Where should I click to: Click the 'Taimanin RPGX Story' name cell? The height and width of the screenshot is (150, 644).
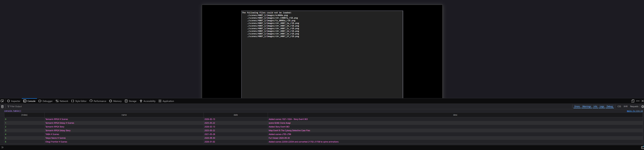click(x=124, y=127)
